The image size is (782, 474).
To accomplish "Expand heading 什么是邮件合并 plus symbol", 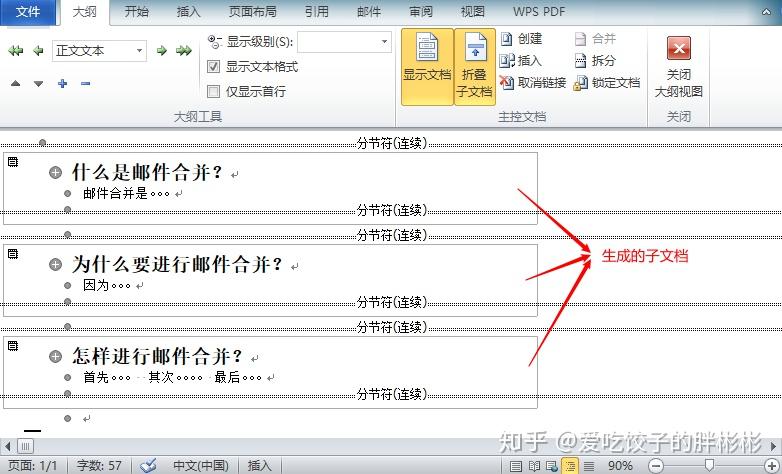I will pos(55,173).
